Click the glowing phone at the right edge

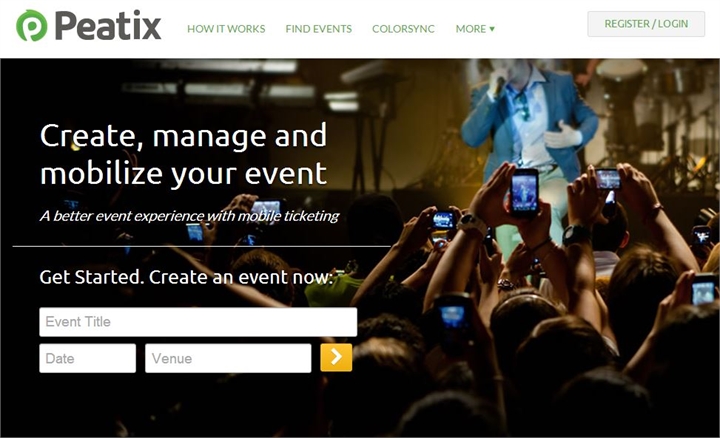[703, 290]
